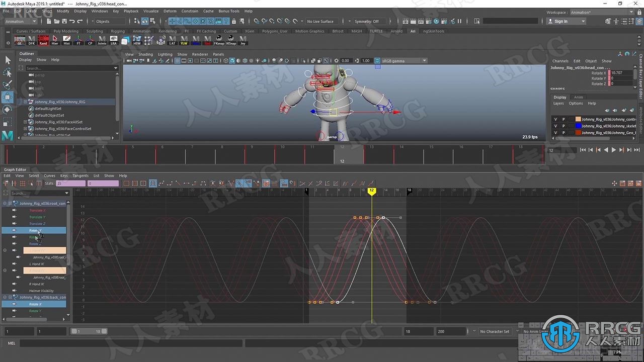Select the GE shelf button

point(20,40)
